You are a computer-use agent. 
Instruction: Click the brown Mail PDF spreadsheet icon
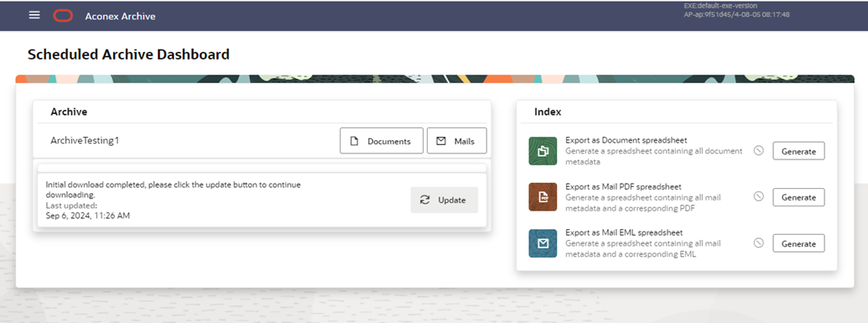(543, 197)
